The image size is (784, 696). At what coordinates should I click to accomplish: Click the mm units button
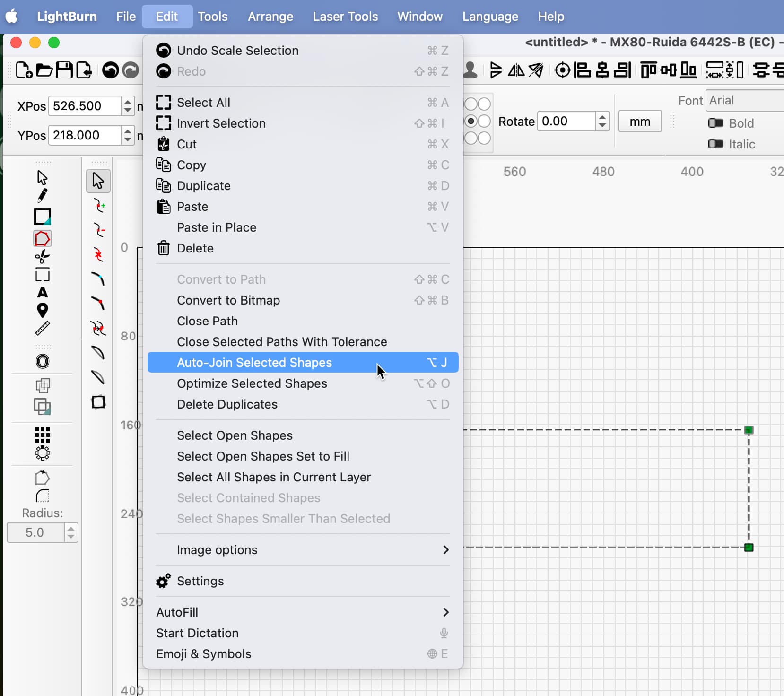pos(640,122)
